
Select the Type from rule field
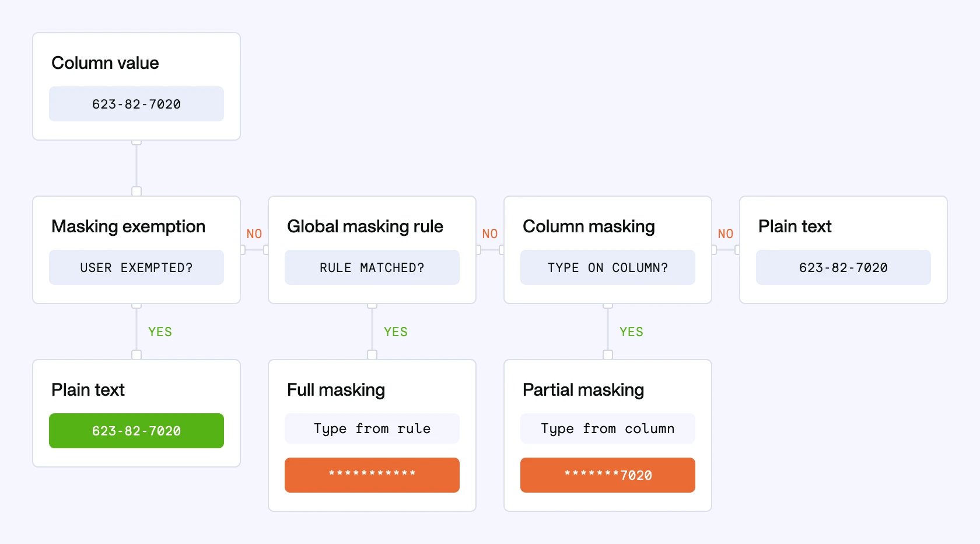tap(372, 428)
